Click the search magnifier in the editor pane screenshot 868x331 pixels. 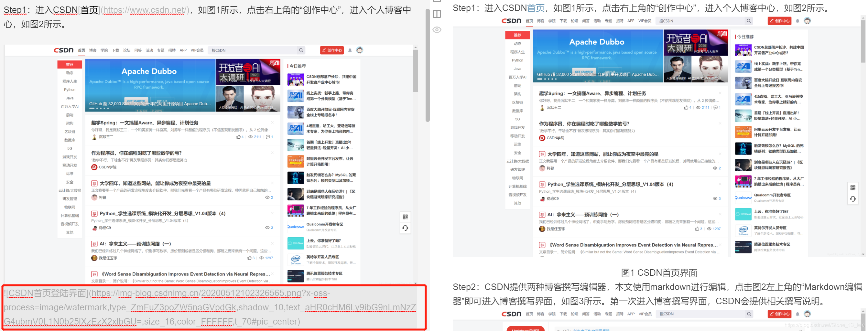pyautogui.click(x=301, y=50)
